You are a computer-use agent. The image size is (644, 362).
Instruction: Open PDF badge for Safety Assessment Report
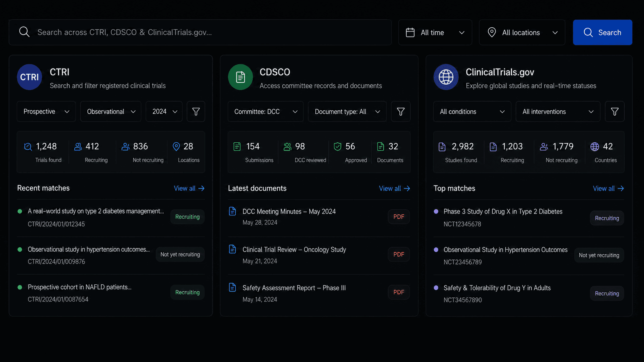399,292
